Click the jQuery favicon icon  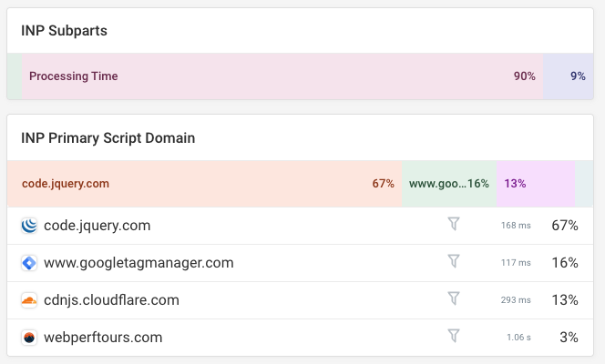click(x=29, y=226)
